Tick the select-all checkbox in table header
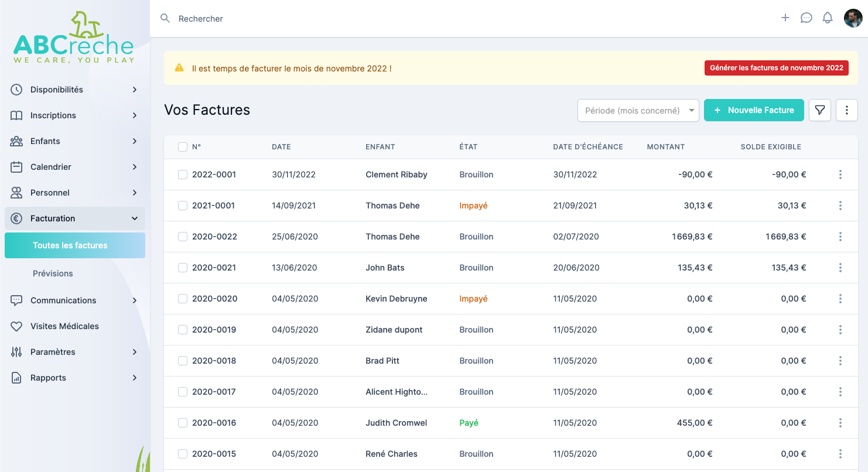868x472 pixels. pyautogui.click(x=183, y=147)
